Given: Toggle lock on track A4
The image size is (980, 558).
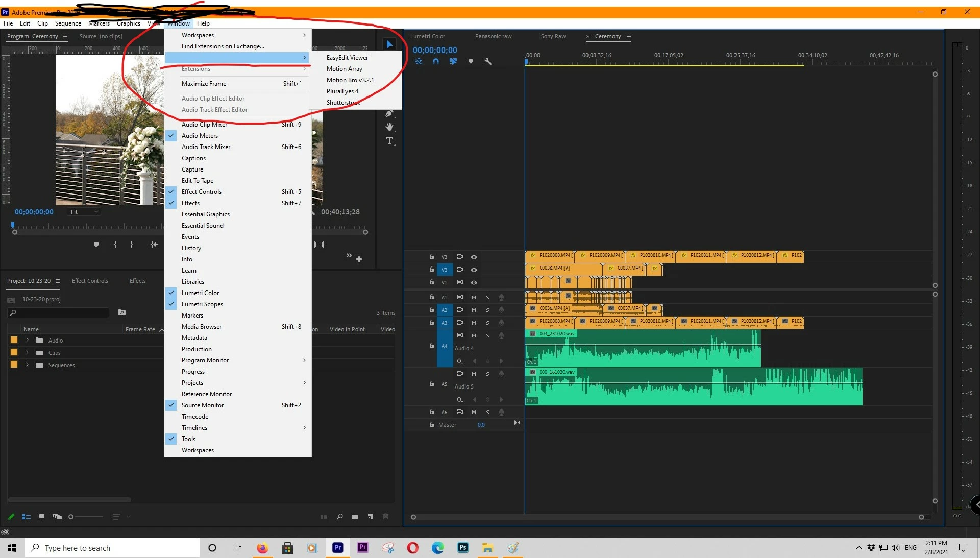Looking at the screenshot, I should [x=432, y=346].
